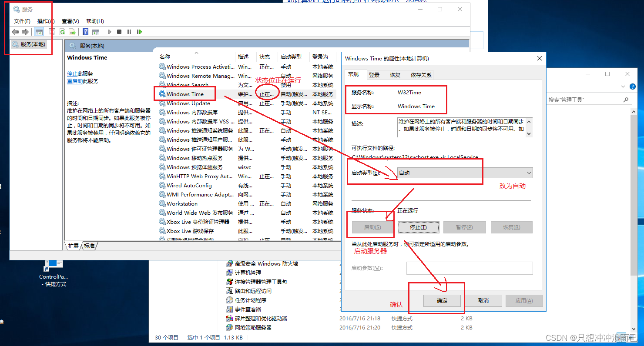
Task: Open the 帮助(H) menu
Action: [x=95, y=21]
